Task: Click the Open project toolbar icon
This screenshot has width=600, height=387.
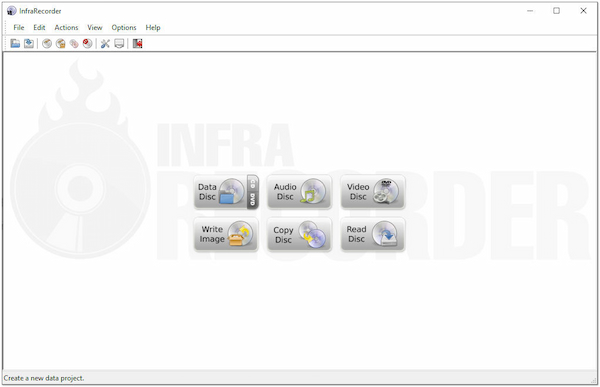Action: click(15, 44)
